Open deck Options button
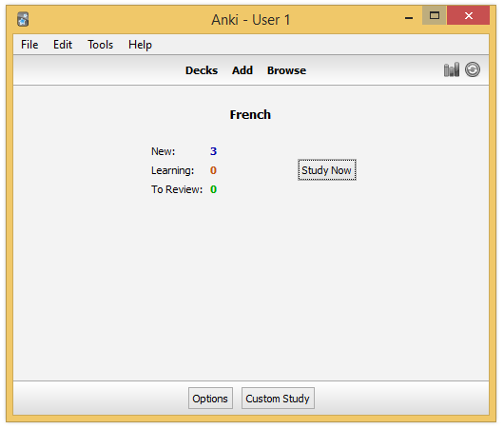 click(210, 399)
